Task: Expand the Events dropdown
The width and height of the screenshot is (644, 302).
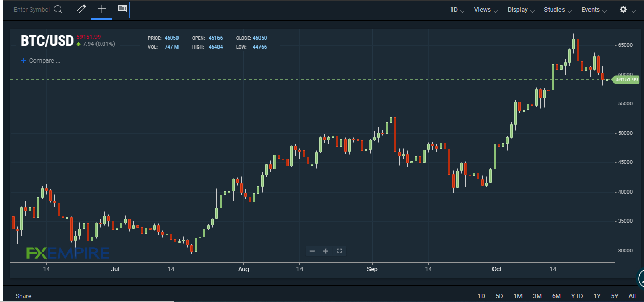Action: (x=594, y=10)
